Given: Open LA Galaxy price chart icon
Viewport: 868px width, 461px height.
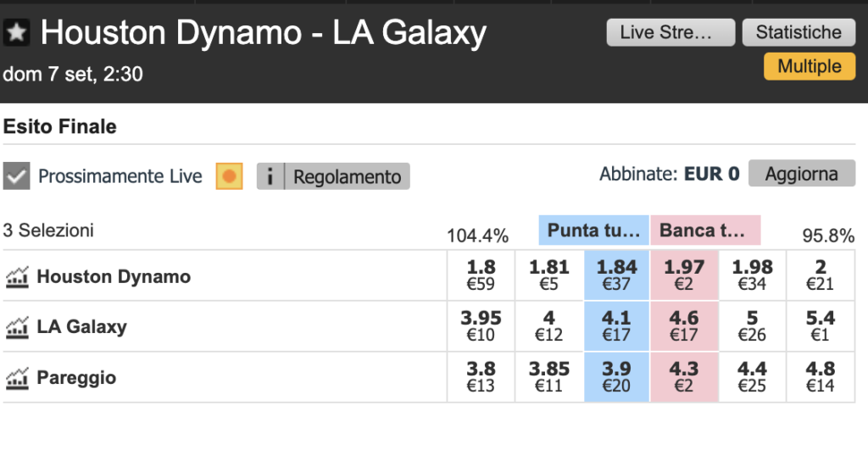Looking at the screenshot, I should (17, 327).
